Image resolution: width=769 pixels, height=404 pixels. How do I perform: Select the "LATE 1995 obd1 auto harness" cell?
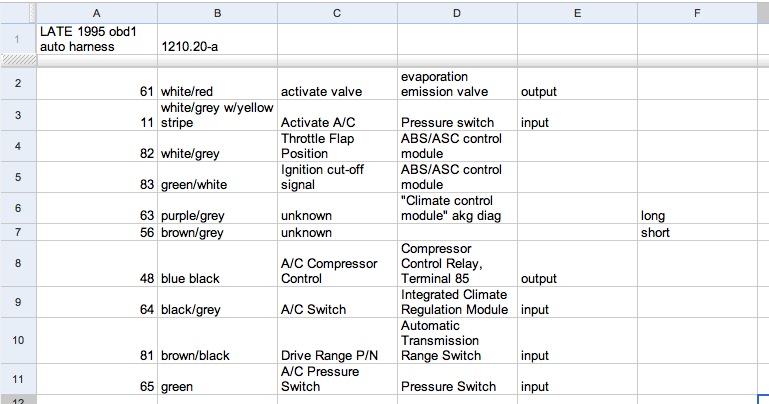(96, 38)
